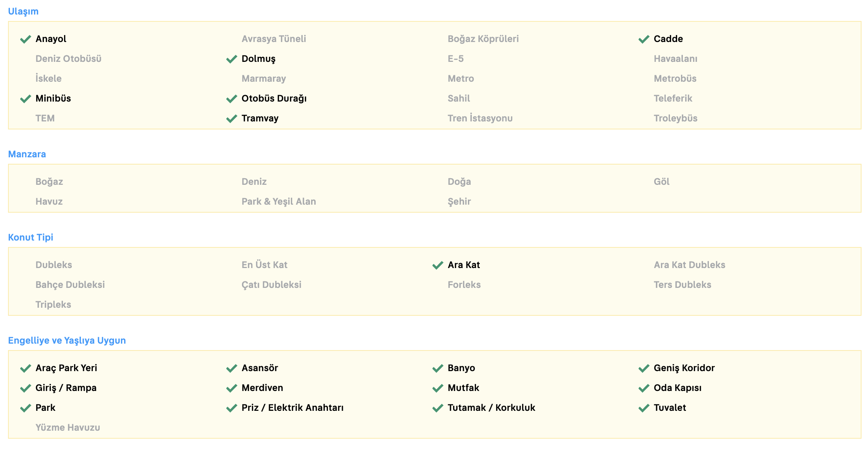Click the green checkmark beside Anayol
Viewport: 868px width, 449px height.
coord(26,39)
